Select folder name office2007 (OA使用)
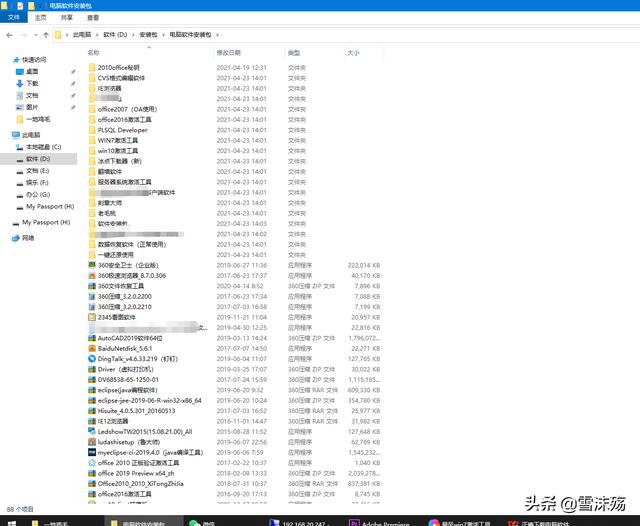Viewport: 640px width, 526px height. coord(127,109)
